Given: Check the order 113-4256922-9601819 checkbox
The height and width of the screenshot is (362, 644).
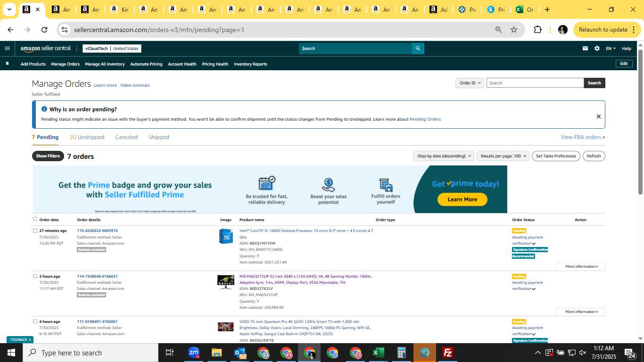Looking at the screenshot, I should (35, 230).
